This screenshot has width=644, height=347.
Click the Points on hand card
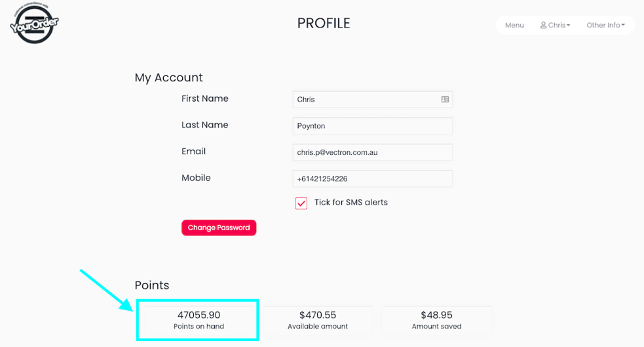(x=199, y=320)
